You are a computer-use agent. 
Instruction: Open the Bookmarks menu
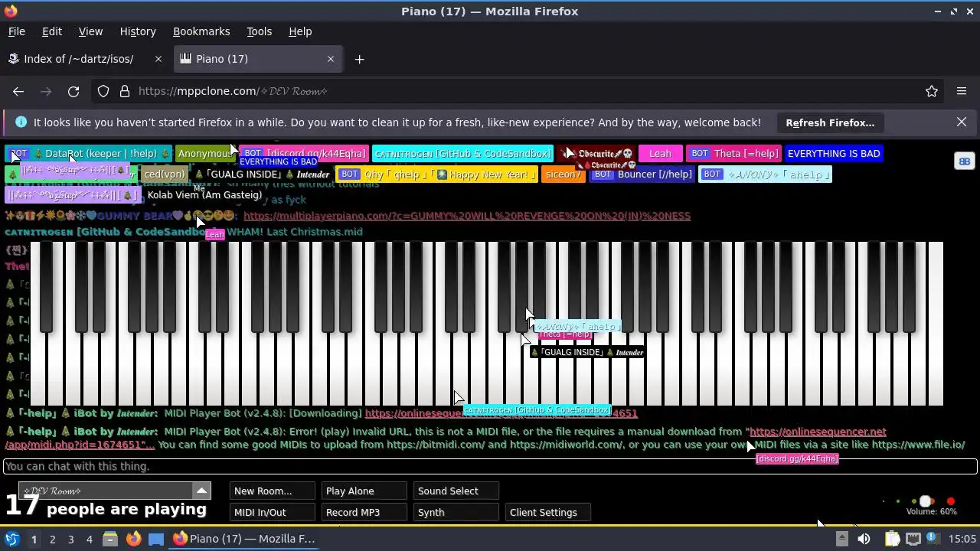[x=201, y=31]
